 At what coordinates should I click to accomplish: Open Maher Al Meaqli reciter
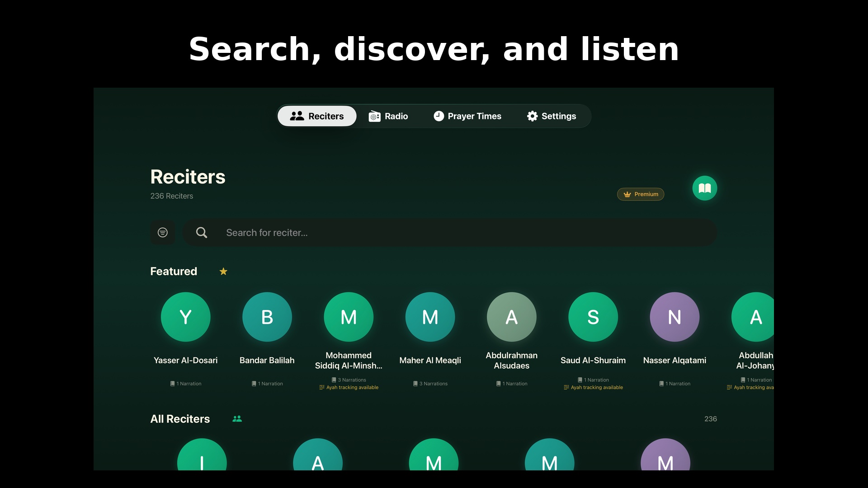tap(430, 317)
